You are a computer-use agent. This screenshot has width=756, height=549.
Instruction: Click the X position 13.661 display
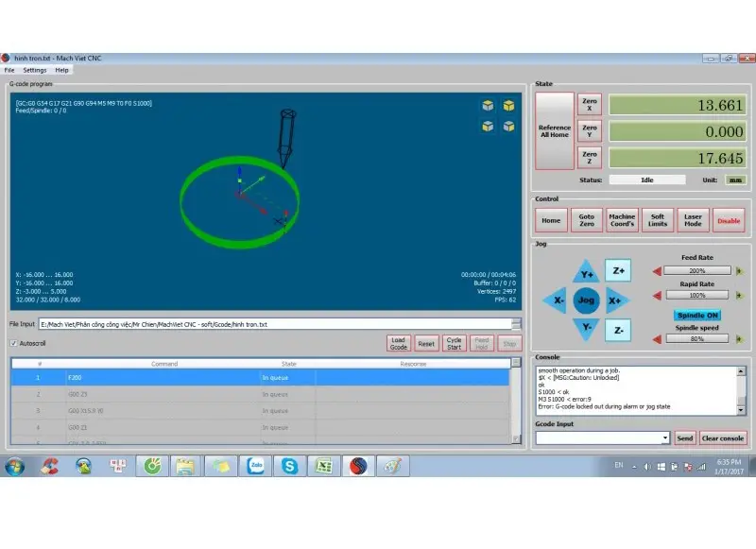(678, 105)
